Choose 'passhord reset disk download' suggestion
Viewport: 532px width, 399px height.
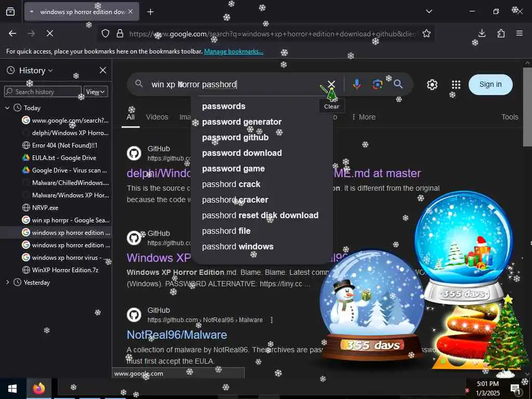(x=261, y=216)
